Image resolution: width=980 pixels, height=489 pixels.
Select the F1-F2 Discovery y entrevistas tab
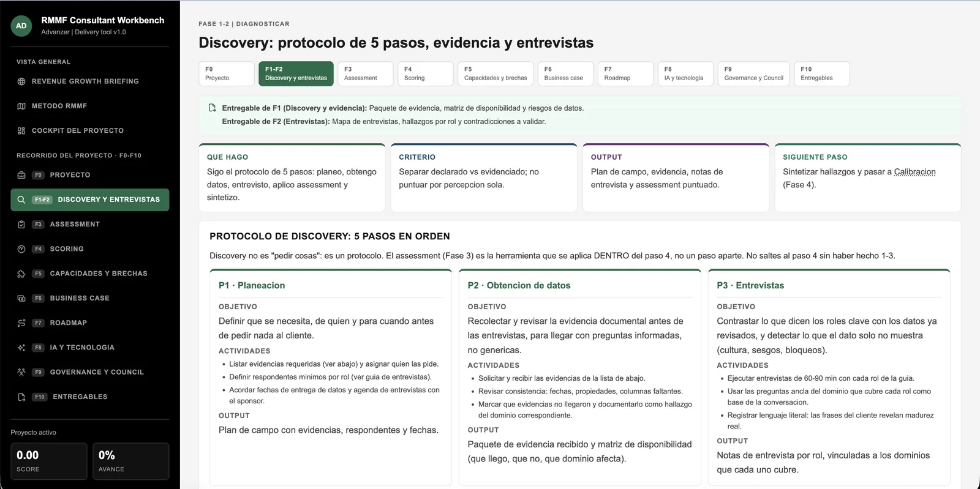(296, 73)
